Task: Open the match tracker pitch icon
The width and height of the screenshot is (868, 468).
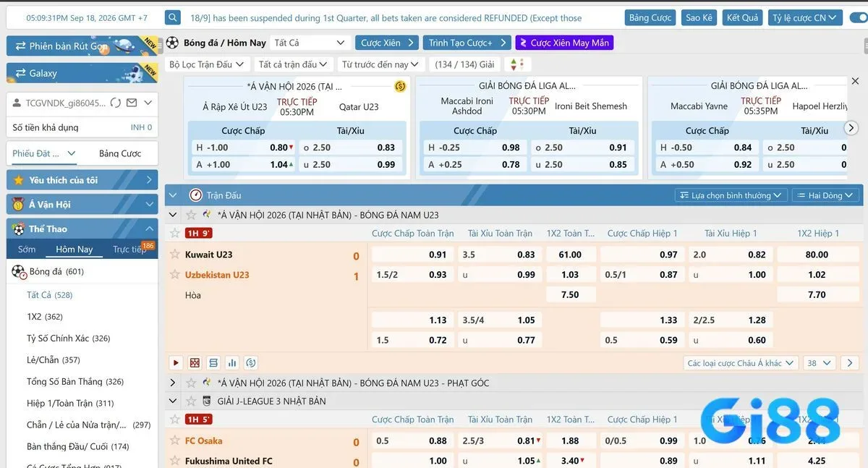Action: [x=195, y=363]
